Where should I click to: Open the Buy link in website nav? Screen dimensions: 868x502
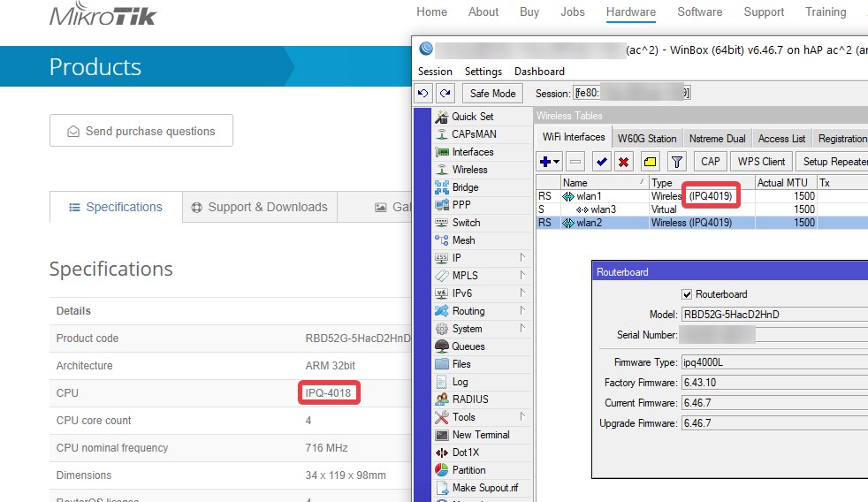pos(529,12)
